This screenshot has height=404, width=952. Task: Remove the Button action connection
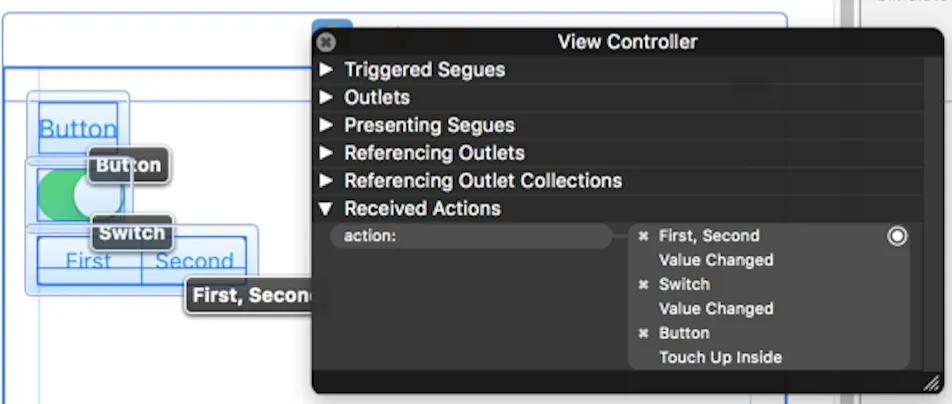[643, 333]
